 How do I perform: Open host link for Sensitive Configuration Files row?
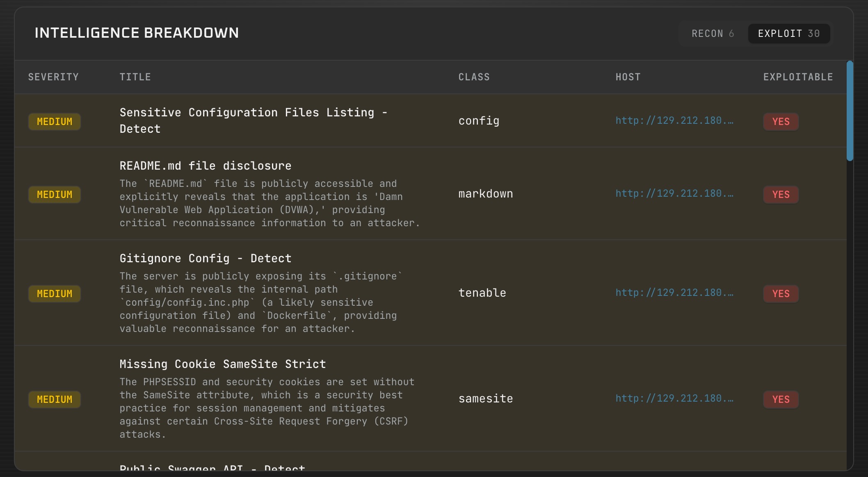674,121
